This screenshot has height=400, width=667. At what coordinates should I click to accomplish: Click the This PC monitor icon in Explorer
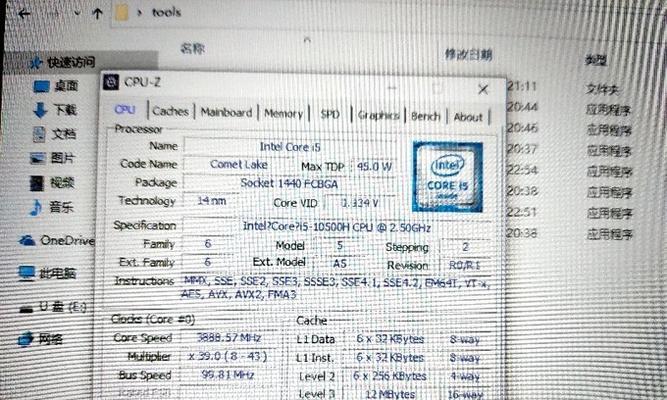point(26,273)
